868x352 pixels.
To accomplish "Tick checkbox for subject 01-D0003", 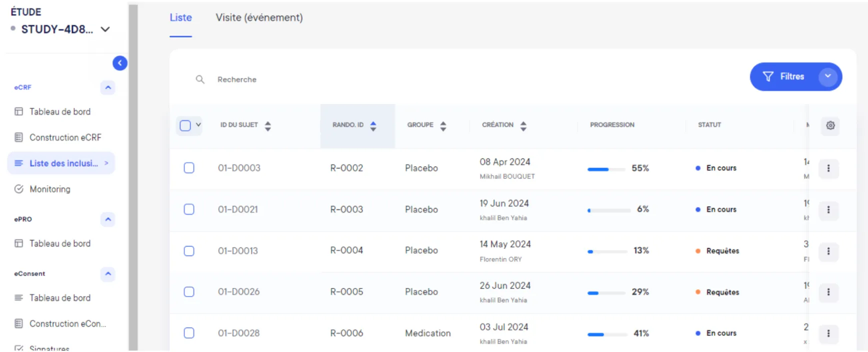I will (x=189, y=168).
